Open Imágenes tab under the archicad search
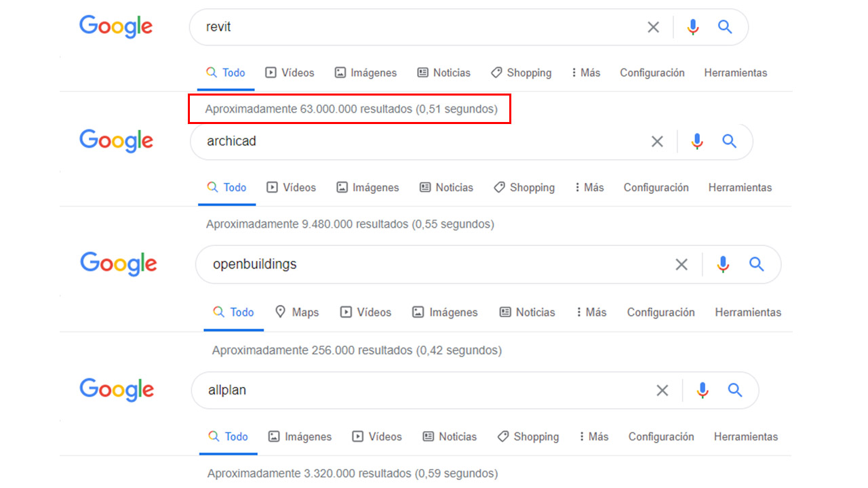The image size is (868, 488). click(x=368, y=188)
